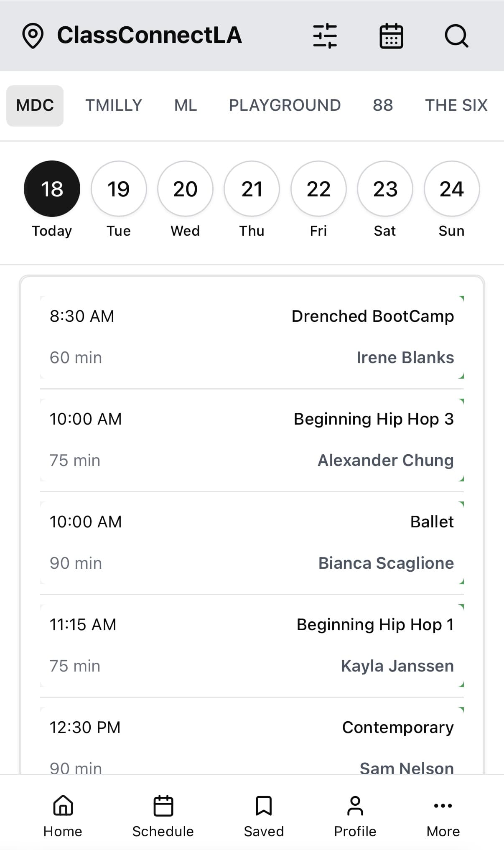
Task: Open the Drenched BootCamp class
Action: [x=252, y=336]
